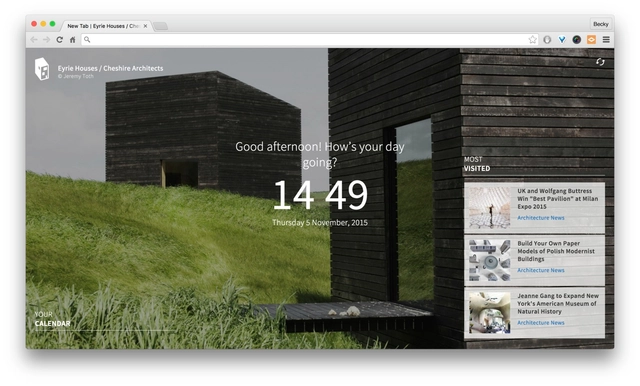Go back with the browser back arrow
This screenshot has height=386, width=640.
pyautogui.click(x=34, y=40)
